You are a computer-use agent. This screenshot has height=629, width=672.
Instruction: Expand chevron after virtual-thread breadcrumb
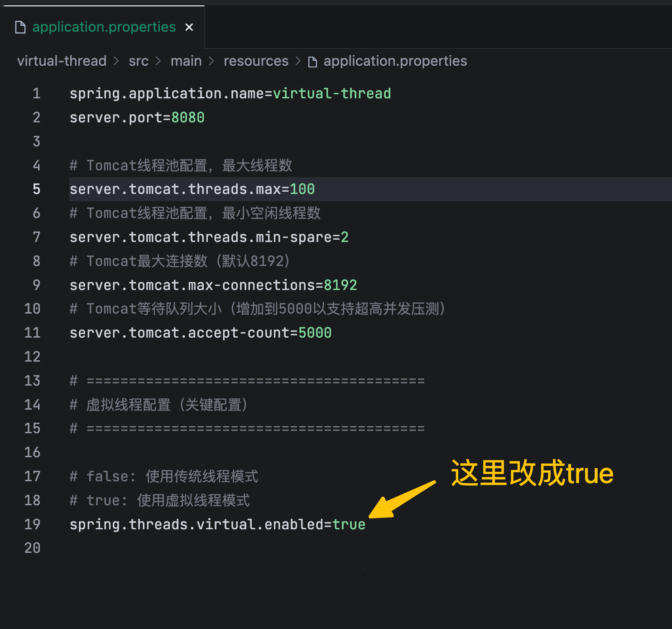pyautogui.click(x=116, y=61)
